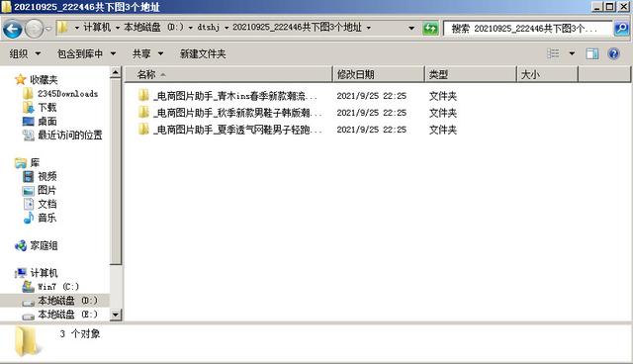Click the greyed forward arrow button

click(34, 29)
